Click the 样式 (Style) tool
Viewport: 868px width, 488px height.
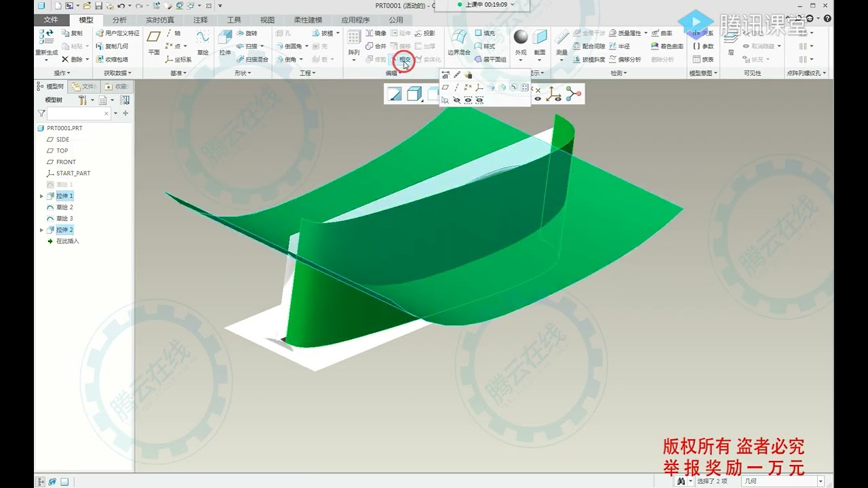(x=486, y=46)
